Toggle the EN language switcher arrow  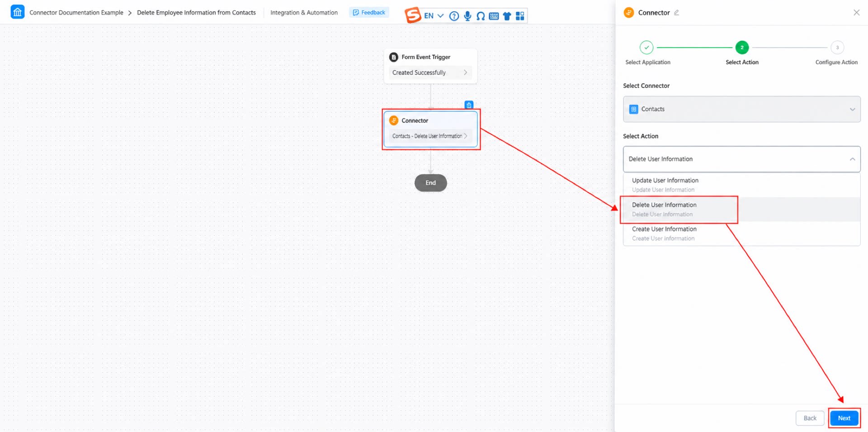click(x=440, y=16)
